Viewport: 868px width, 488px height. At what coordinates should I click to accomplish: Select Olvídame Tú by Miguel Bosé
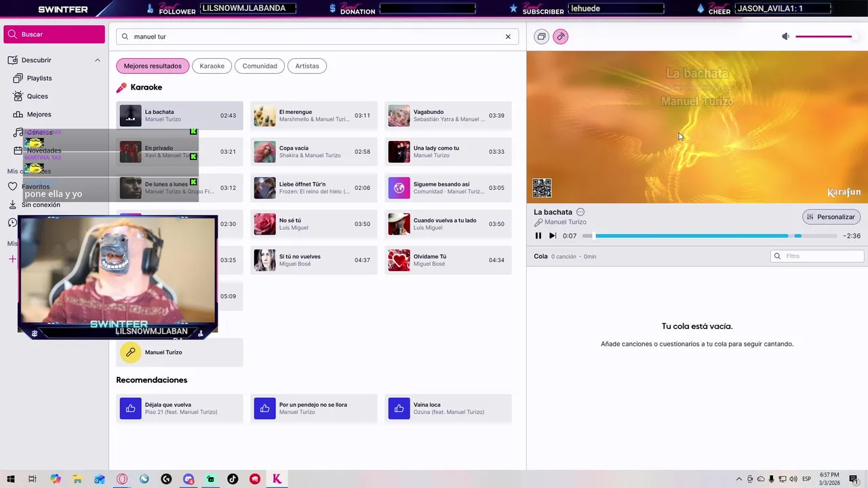[448, 260]
